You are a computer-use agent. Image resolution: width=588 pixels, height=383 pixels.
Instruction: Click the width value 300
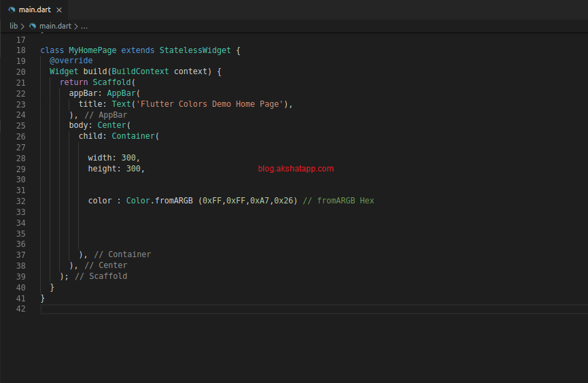(128, 158)
